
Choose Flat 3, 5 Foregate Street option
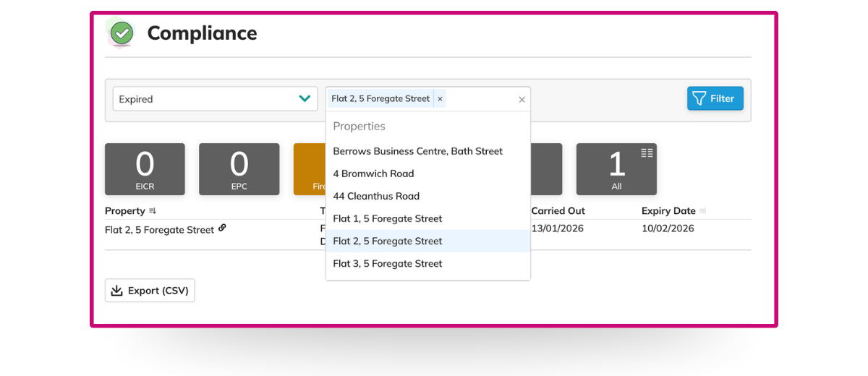coord(387,263)
